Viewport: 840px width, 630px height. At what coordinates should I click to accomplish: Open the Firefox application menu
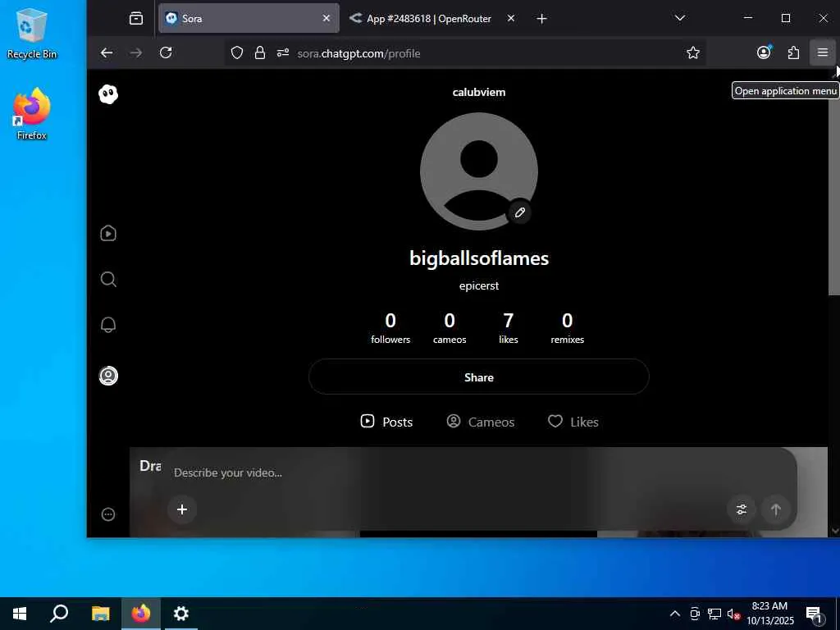pos(823,52)
